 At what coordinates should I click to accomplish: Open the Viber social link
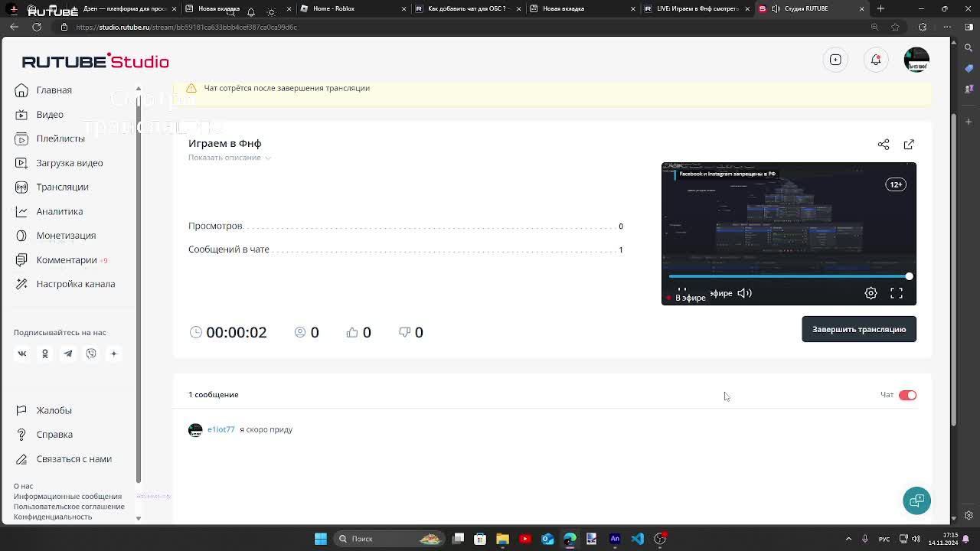[91, 354]
